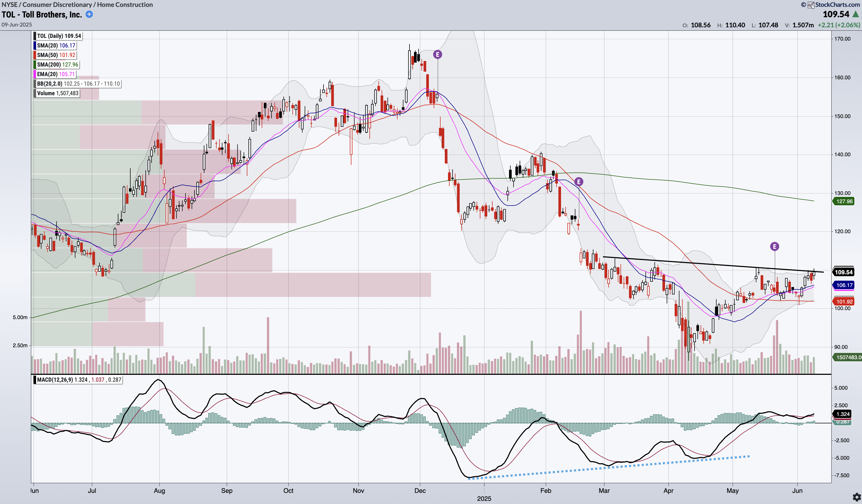862x504 pixels.
Task: Click the blue plus icon beside Toll Brothers
Action: pyautogui.click(x=89, y=14)
